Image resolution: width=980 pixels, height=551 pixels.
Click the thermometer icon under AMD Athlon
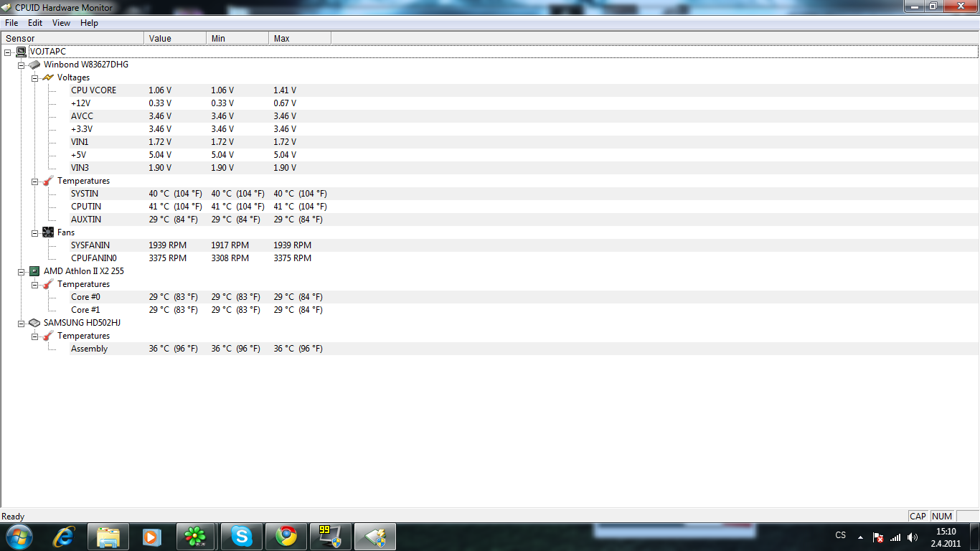[x=48, y=284]
